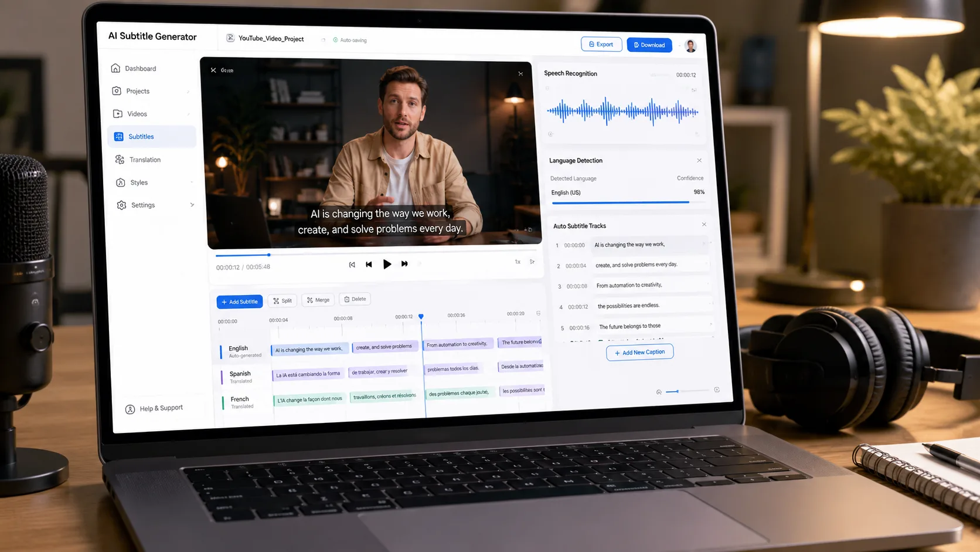
Task: Select the YouTube_Video_Project title
Action: 271,39
